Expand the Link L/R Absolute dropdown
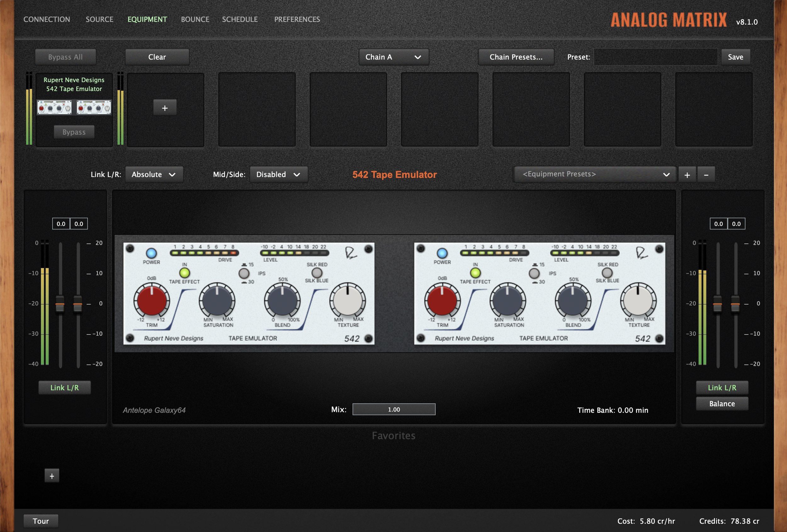This screenshot has width=787, height=532. pyautogui.click(x=154, y=174)
